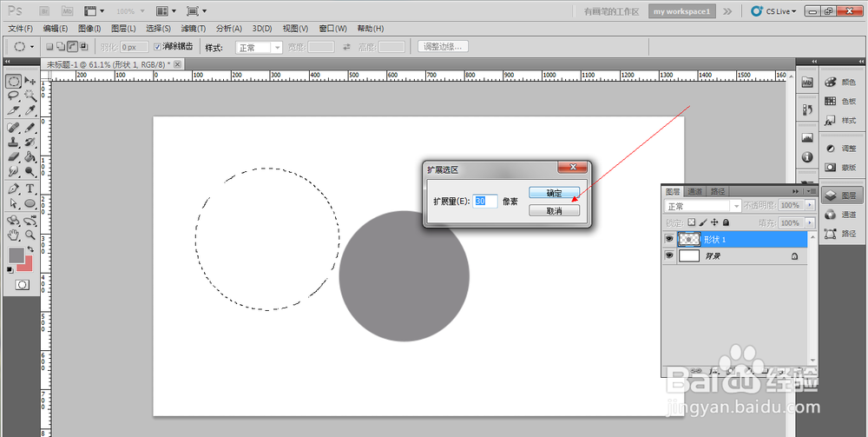Select the Zoom tool
The image size is (868, 437).
pos(30,235)
